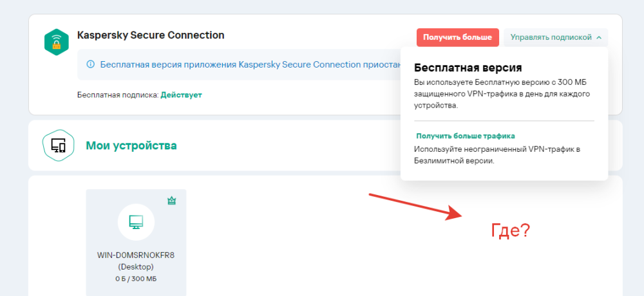Click the desktop monitor icon in the white circle
The width and height of the screenshot is (644, 296).
point(136,223)
